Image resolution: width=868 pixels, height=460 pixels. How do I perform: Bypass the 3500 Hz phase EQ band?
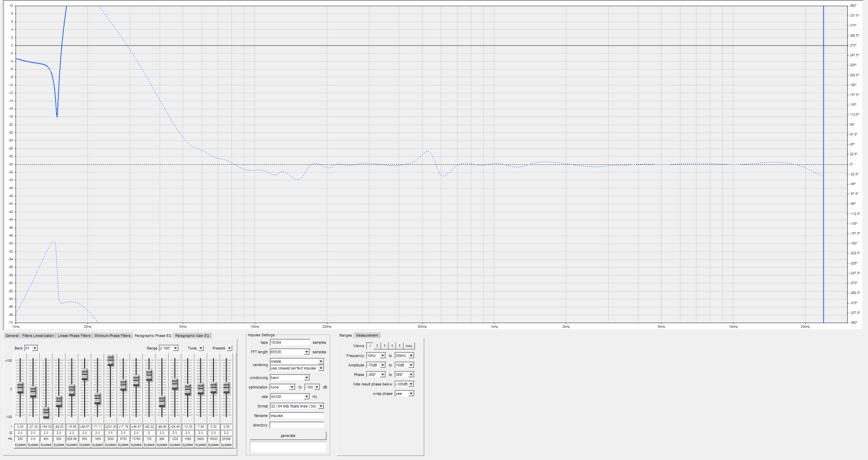110,445
